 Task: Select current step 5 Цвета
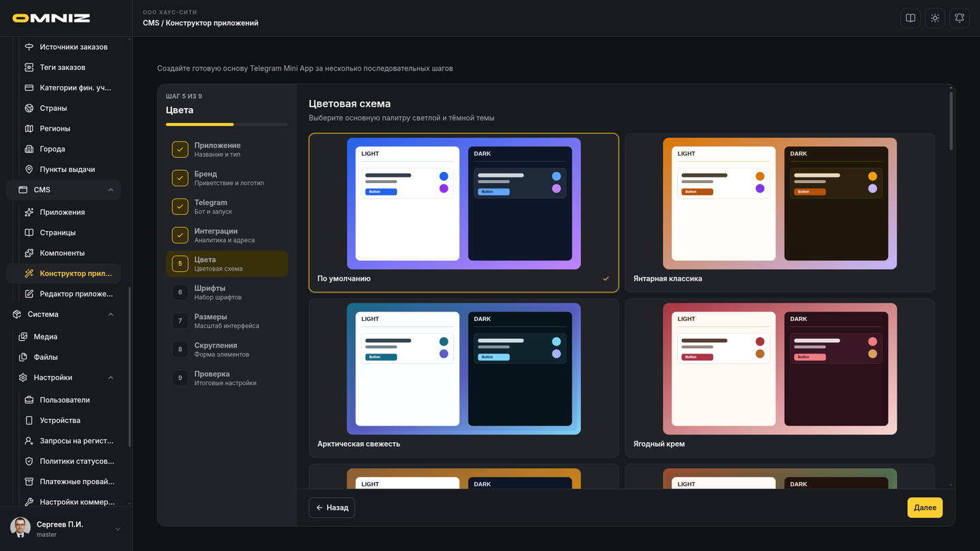[227, 264]
